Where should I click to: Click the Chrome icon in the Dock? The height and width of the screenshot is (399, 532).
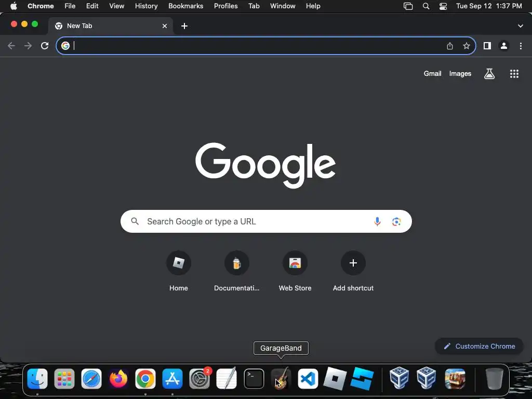tap(145, 379)
